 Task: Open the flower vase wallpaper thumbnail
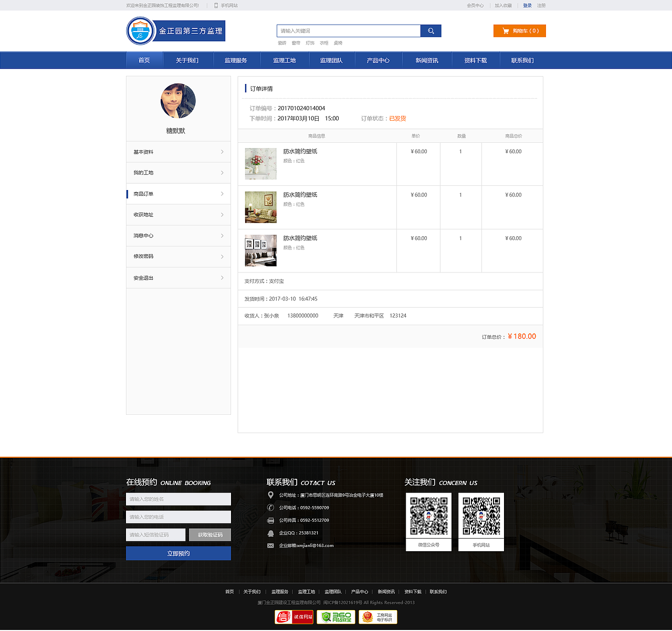tap(260, 164)
